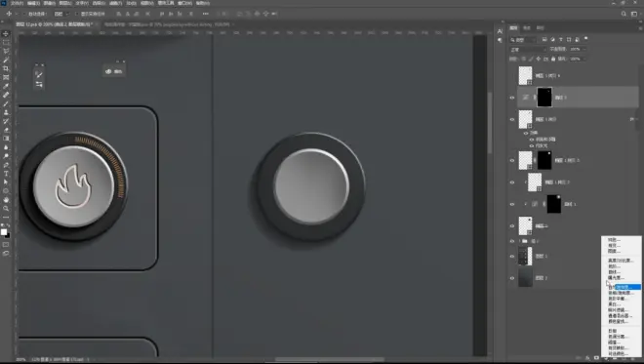Screen dimensions: 644x364
Task: Select the Eyedropper tool
Action: pyautogui.click(x=6, y=86)
